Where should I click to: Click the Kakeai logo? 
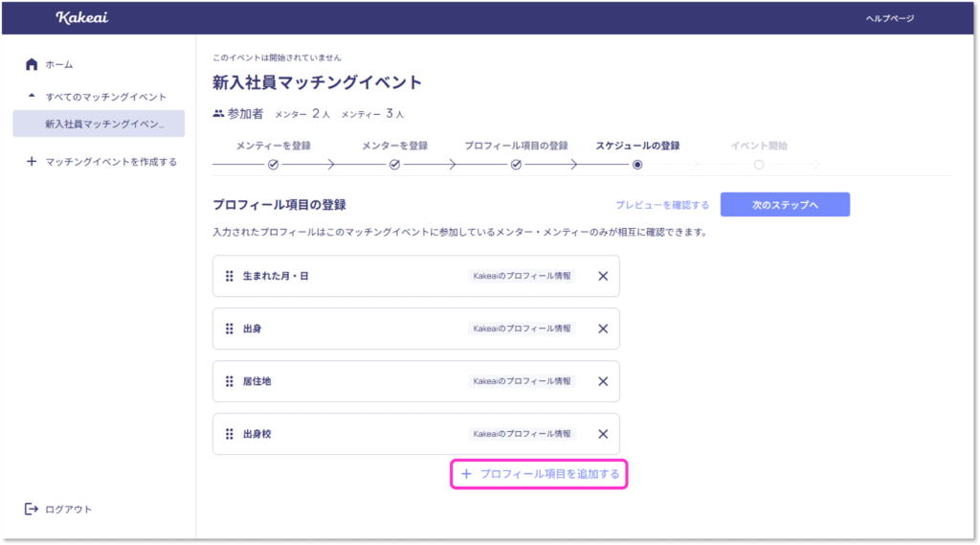tap(81, 17)
